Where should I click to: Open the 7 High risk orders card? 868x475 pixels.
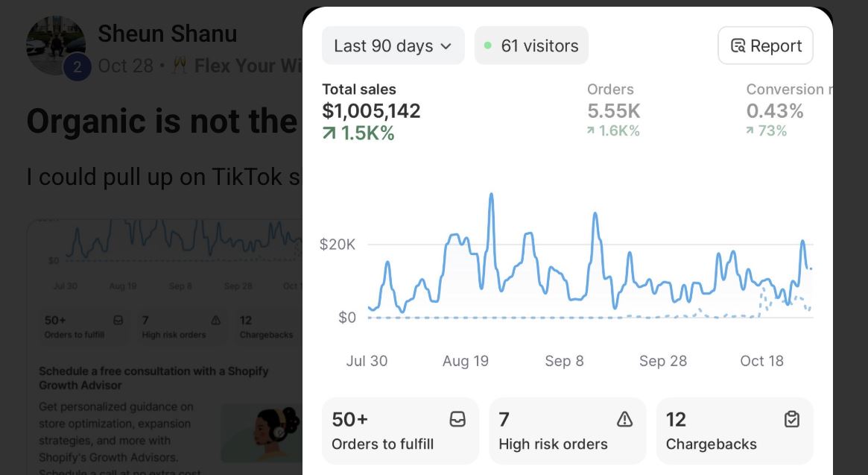point(567,431)
